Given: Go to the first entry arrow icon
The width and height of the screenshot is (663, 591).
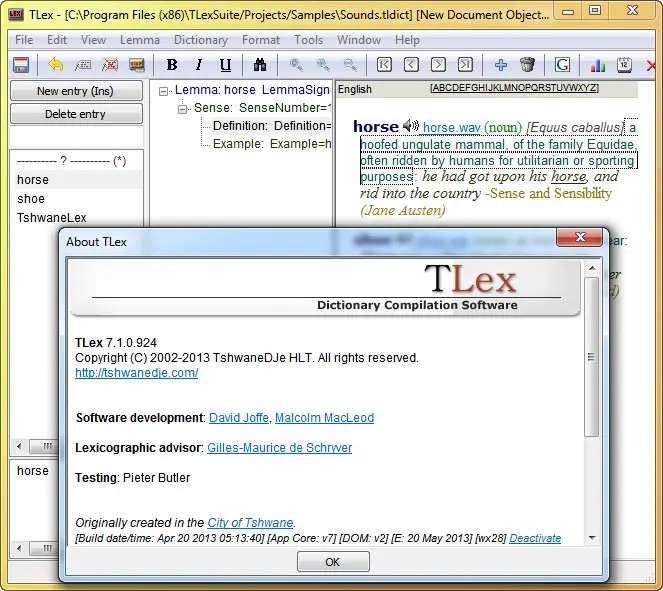Looking at the screenshot, I should pyautogui.click(x=384, y=65).
